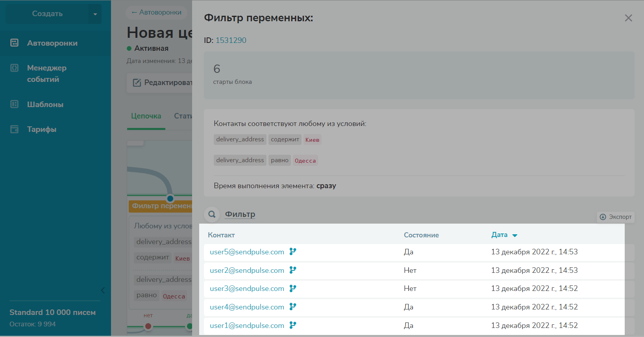Open Автоворонки in the sidebar
This screenshot has width=644, height=337.
point(52,43)
